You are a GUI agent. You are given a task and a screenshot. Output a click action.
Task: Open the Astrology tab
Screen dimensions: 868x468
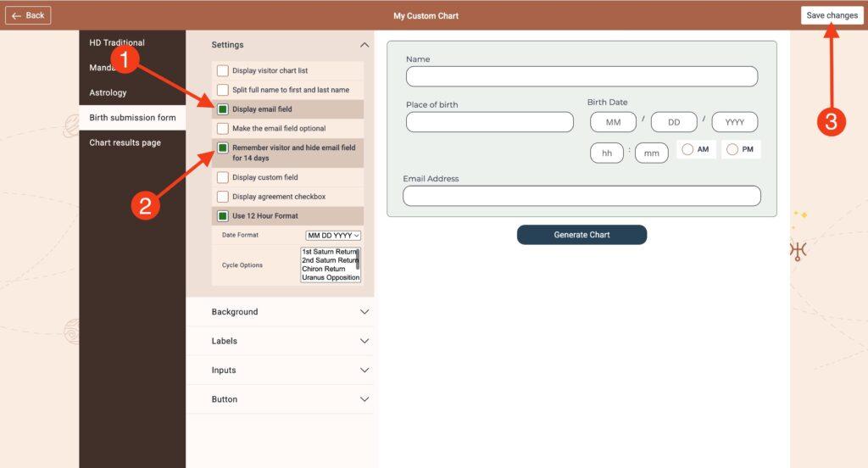108,92
